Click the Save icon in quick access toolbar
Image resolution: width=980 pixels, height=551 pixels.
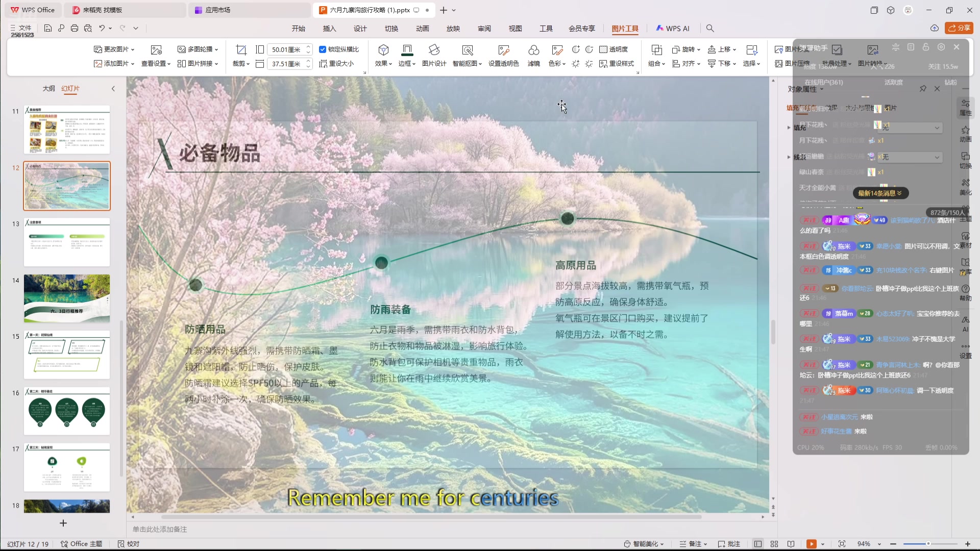pos(47,29)
